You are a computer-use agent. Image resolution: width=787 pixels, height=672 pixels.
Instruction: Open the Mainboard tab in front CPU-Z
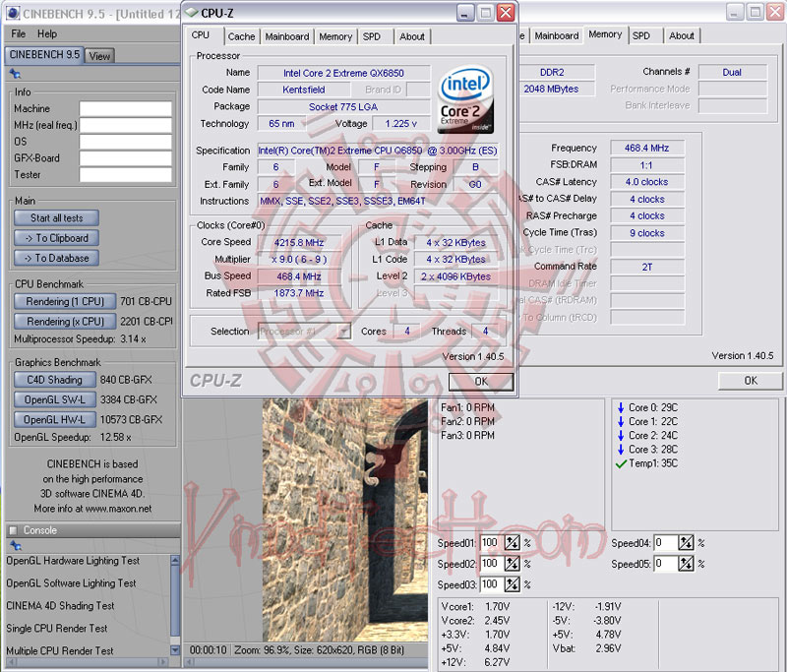287,36
